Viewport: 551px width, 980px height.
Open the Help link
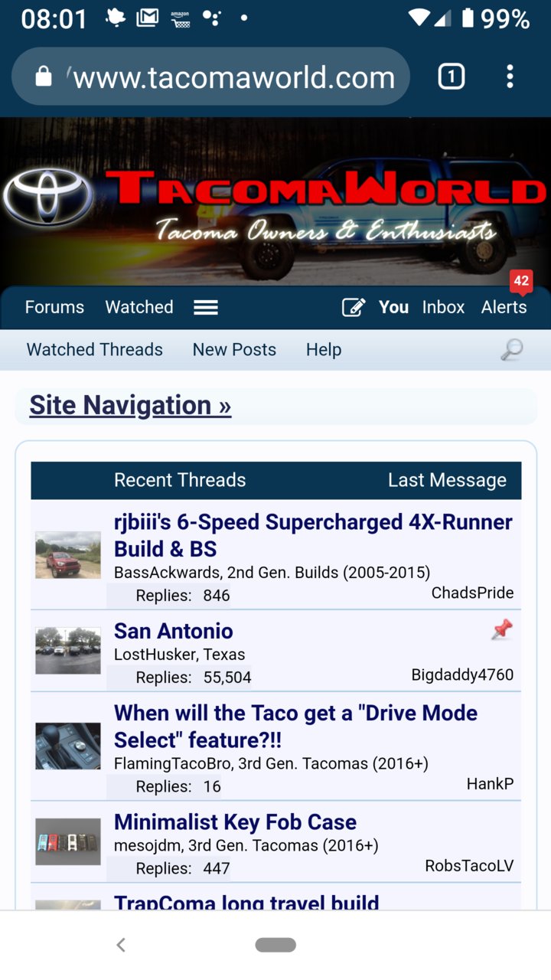pos(324,350)
